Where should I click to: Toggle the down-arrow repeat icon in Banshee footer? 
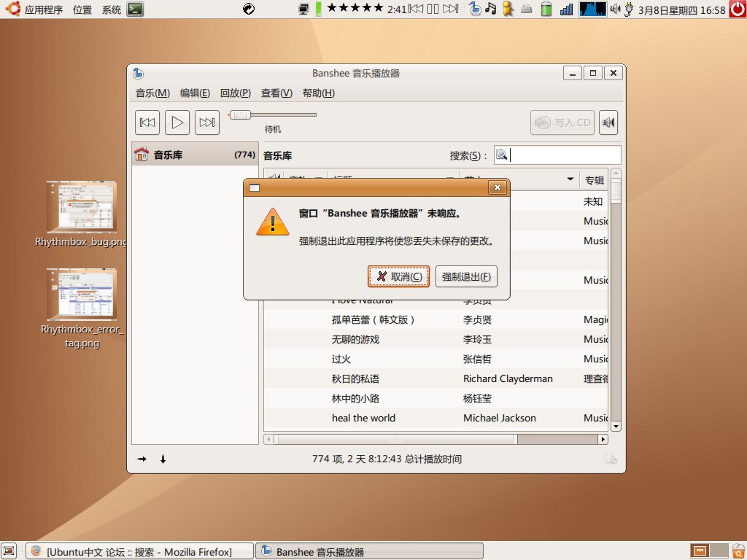pyautogui.click(x=163, y=459)
